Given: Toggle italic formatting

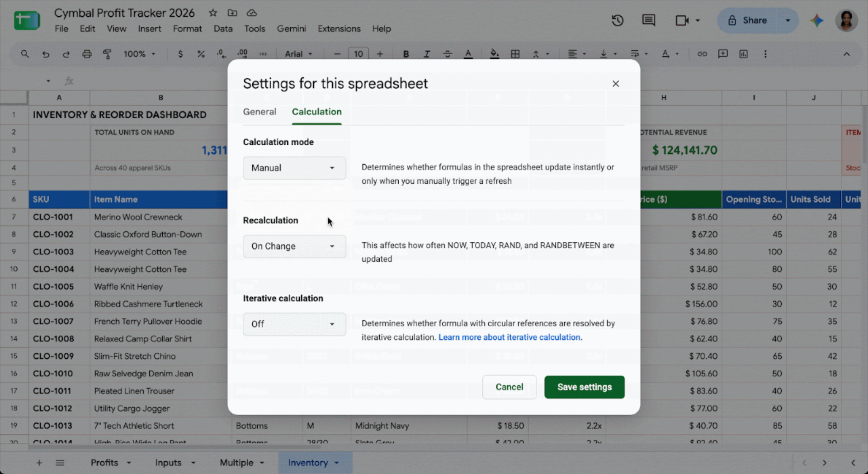Looking at the screenshot, I should coord(427,54).
